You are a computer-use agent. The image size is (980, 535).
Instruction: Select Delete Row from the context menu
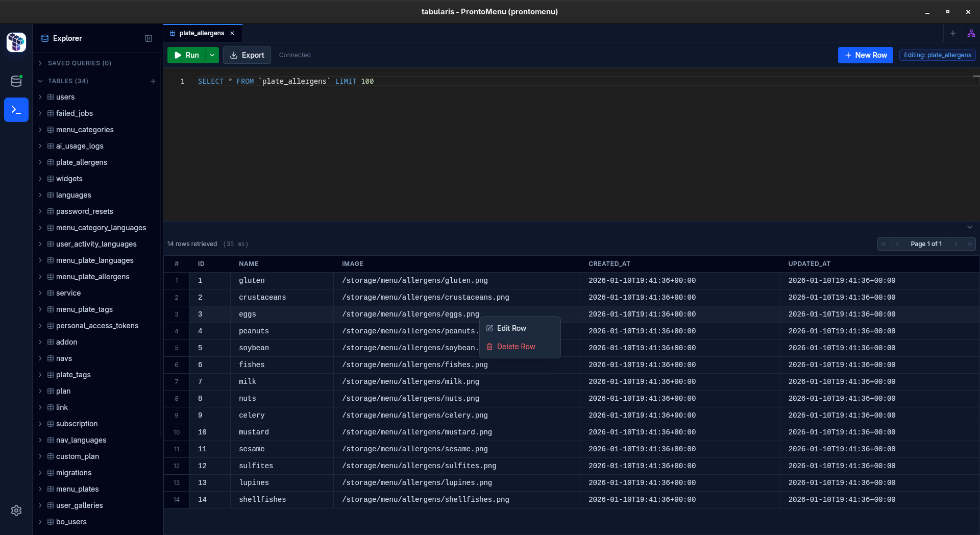pyautogui.click(x=516, y=347)
